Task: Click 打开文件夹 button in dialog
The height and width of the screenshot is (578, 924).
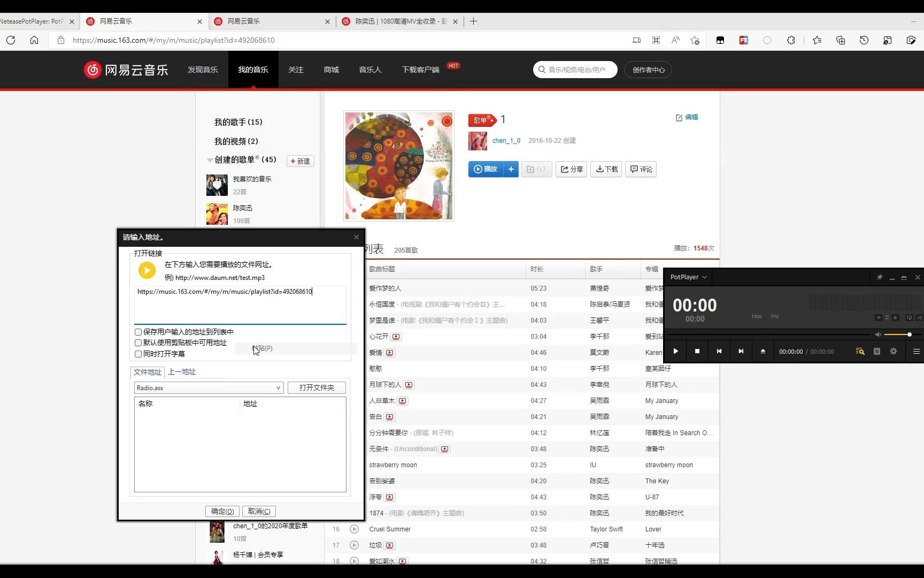Action: [317, 387]
